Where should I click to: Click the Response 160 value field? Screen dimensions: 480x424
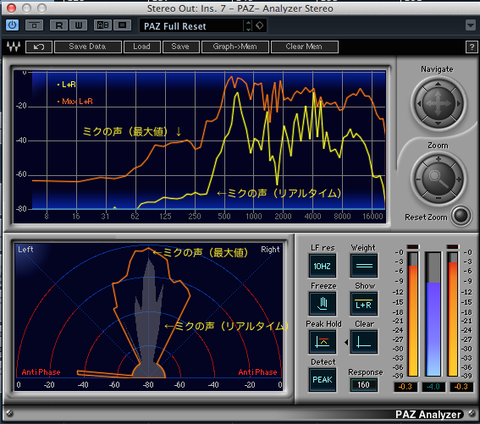(x=364, y=385)
